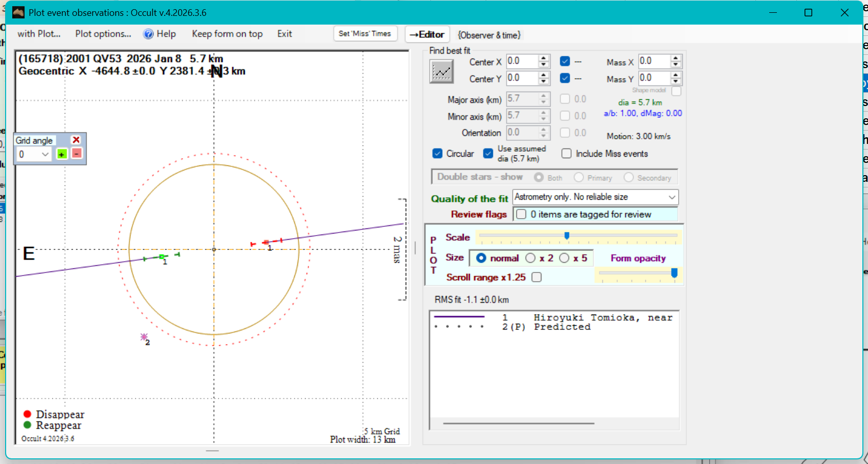Uncheck the Circular checkbox

[x=438, y=154]
